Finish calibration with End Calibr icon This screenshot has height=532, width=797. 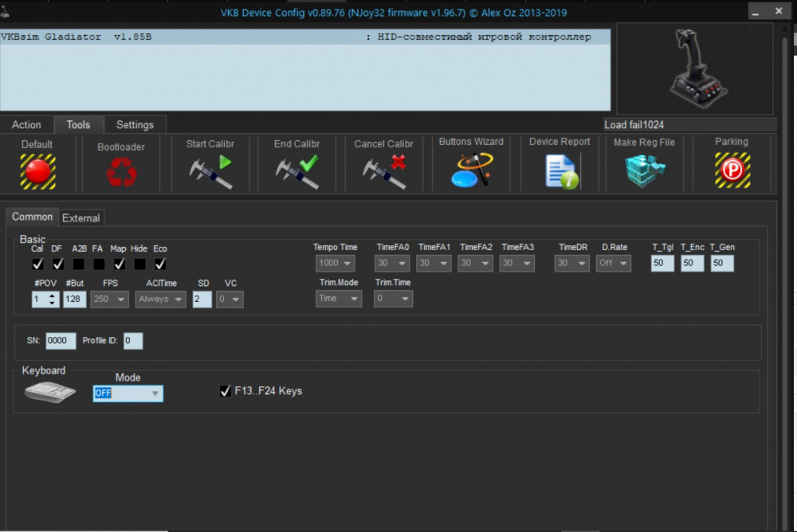point(297,172)
